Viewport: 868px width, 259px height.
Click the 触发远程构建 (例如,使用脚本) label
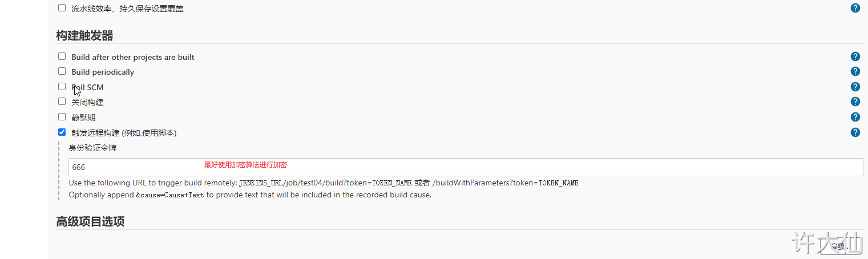tap(124, 133)
